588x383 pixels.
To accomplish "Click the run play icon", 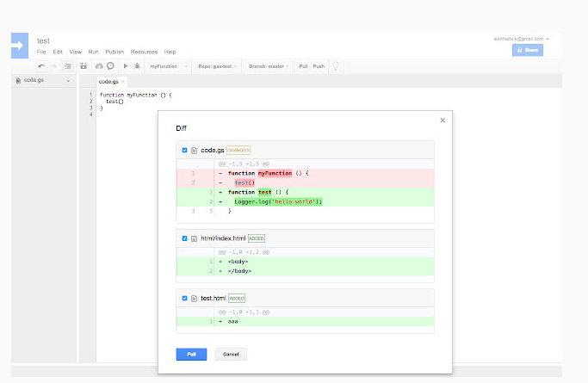I will click(x=126, y=66).
